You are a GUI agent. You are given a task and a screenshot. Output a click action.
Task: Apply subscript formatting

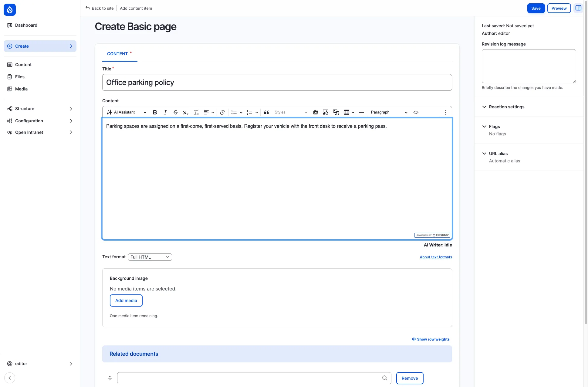click(186, 112)
